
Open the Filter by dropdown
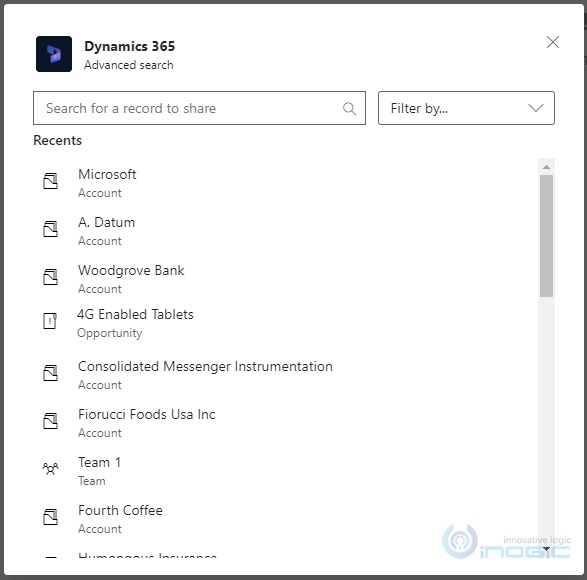(466, 108)
